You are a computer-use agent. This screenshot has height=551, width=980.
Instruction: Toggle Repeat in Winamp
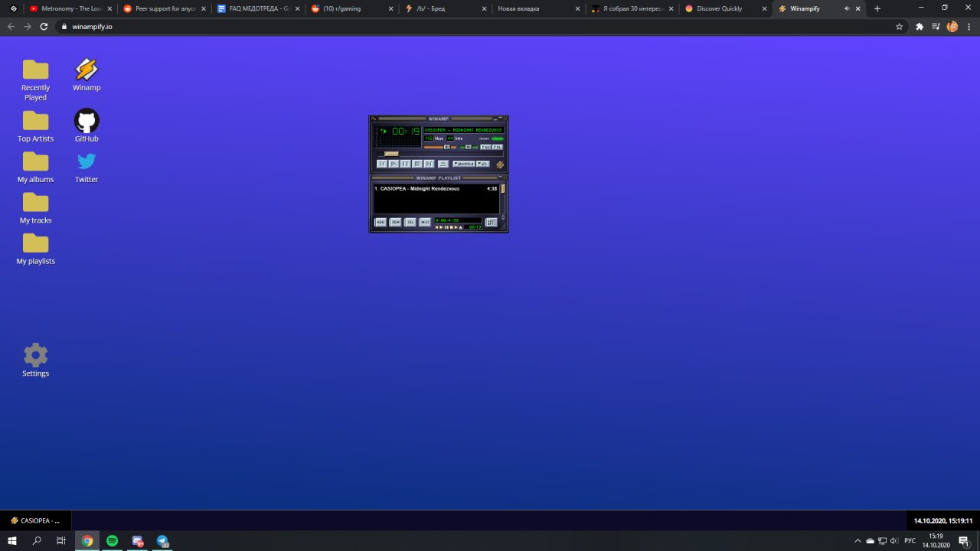coord(483,164)
